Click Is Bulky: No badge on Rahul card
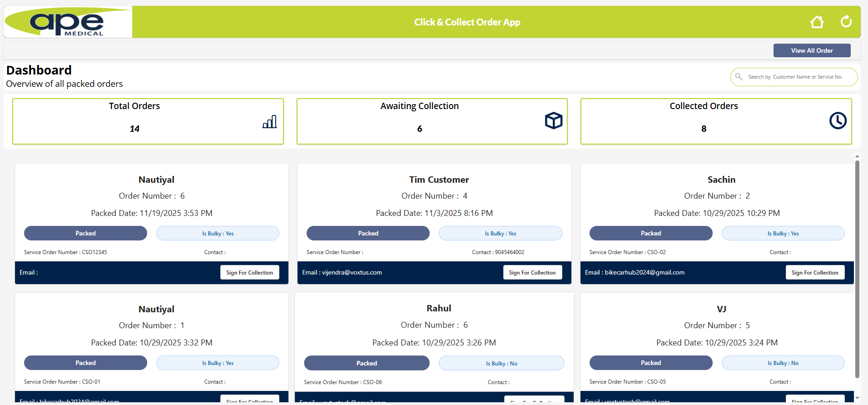The height and width of the screenshot is (405, 868). click(501, 363)
